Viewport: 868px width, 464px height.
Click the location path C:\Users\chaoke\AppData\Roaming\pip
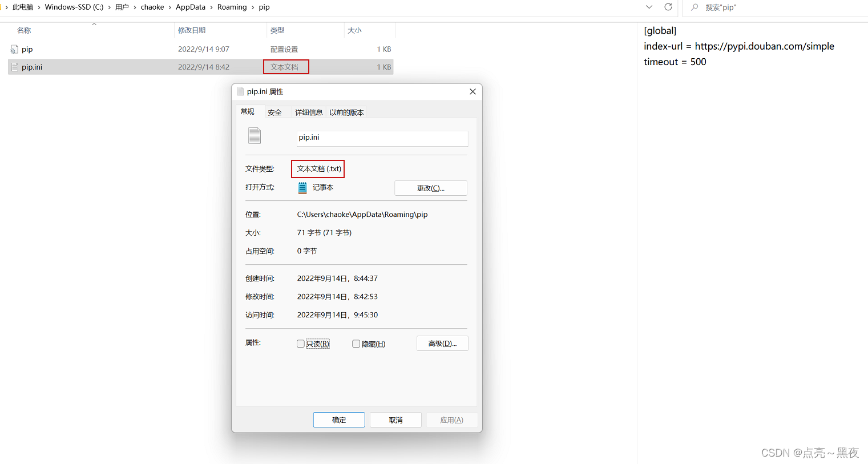(x=362, y=215)
